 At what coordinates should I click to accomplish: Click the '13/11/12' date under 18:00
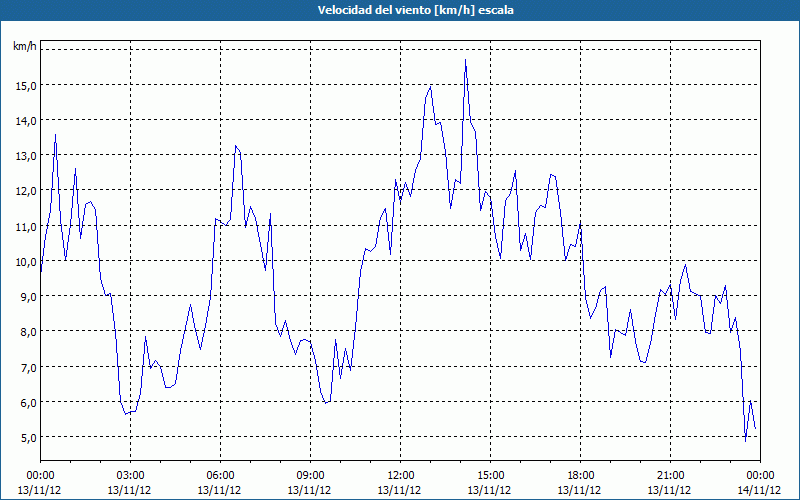click(x=580, y=490)
